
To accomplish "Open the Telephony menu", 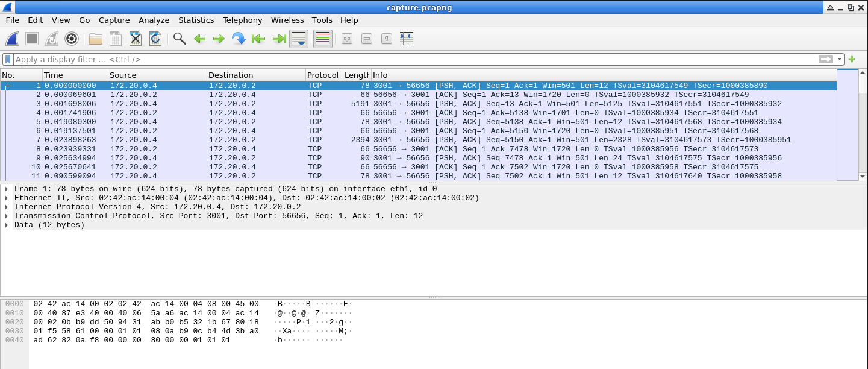I will pyautogui.click(x=242, y=20).
